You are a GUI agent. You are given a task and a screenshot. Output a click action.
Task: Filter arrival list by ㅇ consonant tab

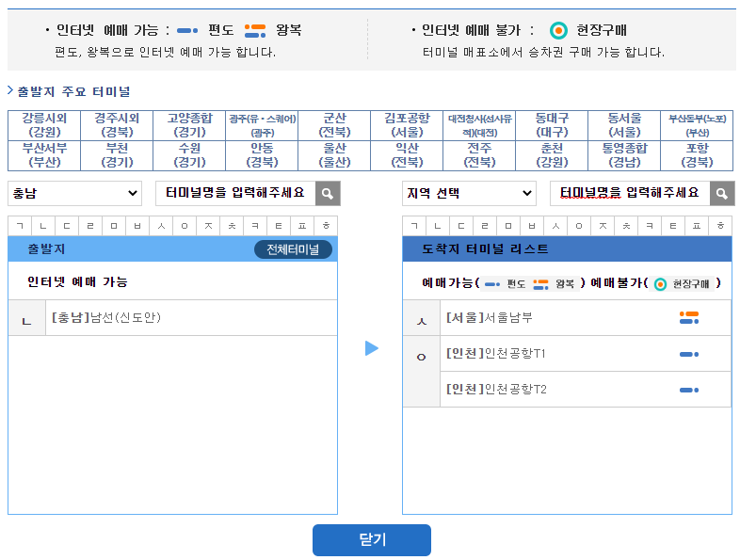click(579, 226)
